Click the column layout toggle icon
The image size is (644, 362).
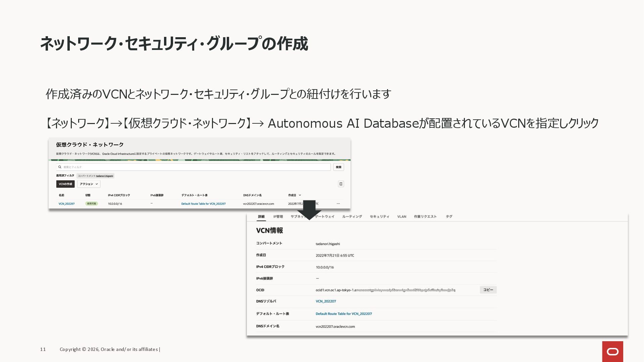coord(341,184)
